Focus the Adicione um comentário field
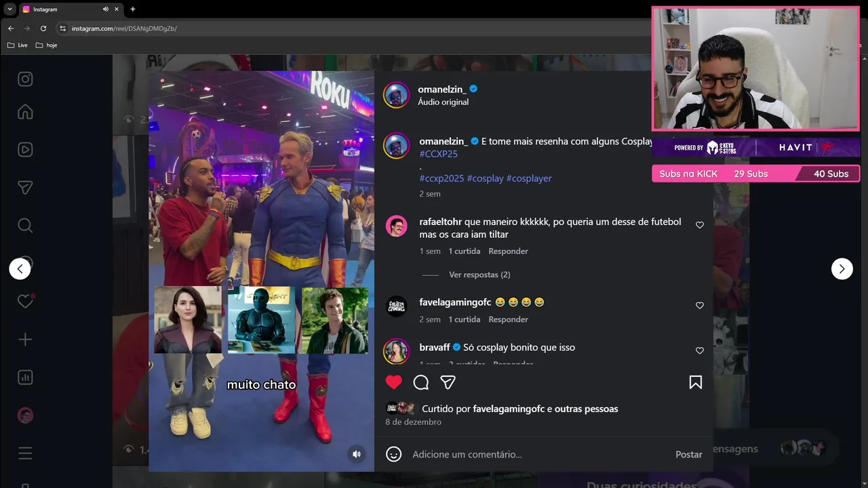Image resolution: width=868 pixels, height=488 pixels. coord(539,454)
